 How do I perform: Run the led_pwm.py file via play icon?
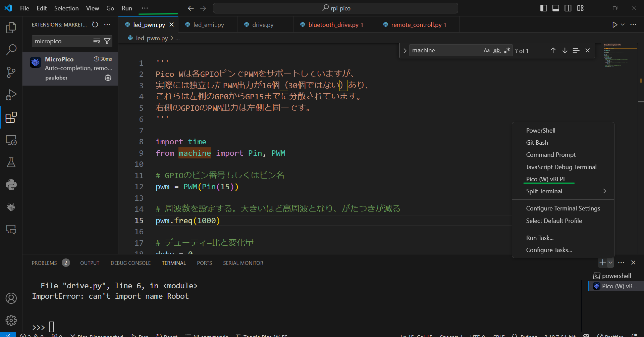tap(615, 25)
